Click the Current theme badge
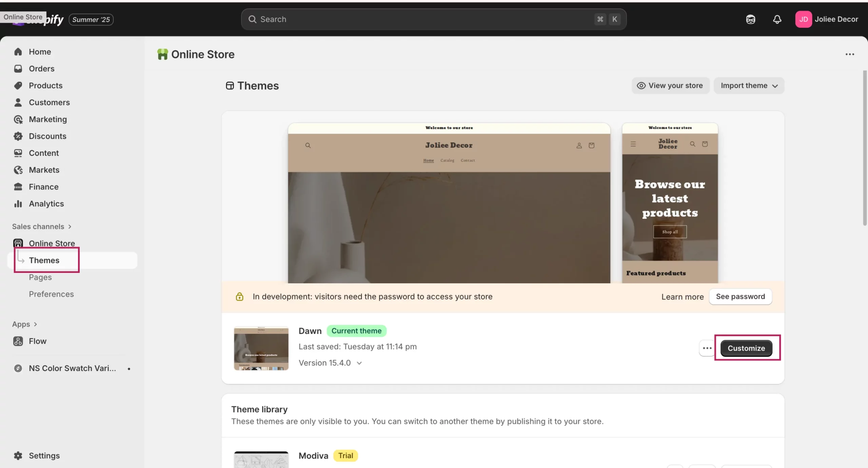868x468 pixels. click(356, 331)
